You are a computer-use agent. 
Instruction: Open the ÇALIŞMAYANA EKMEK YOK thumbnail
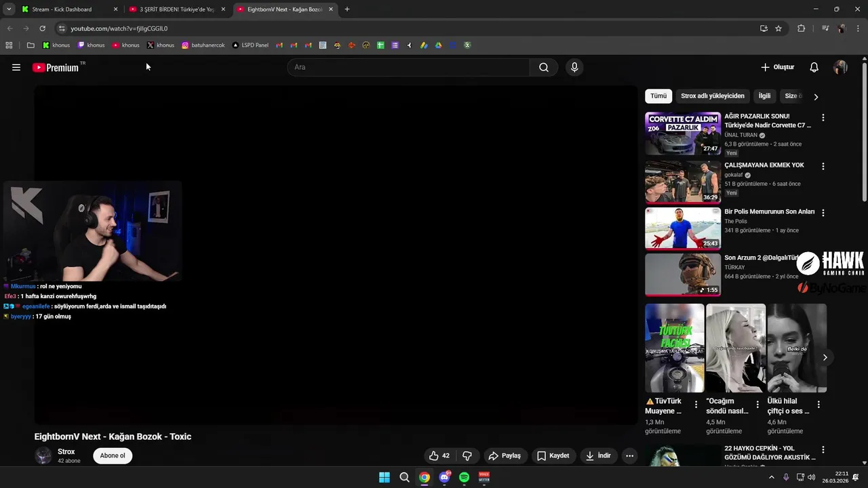[683, 182]
